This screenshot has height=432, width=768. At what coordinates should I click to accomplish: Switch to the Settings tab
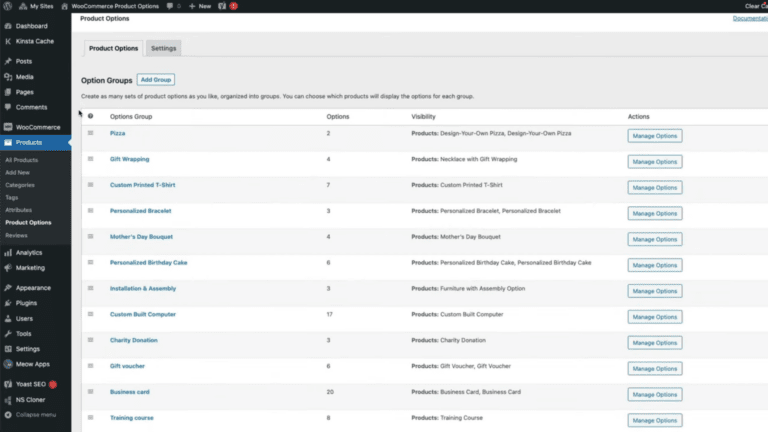click(164, 48)
